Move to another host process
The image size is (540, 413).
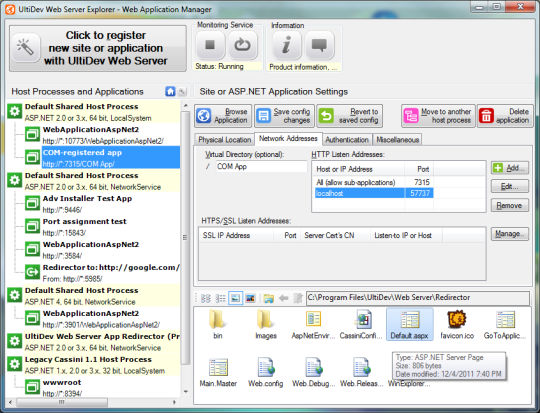438,116
